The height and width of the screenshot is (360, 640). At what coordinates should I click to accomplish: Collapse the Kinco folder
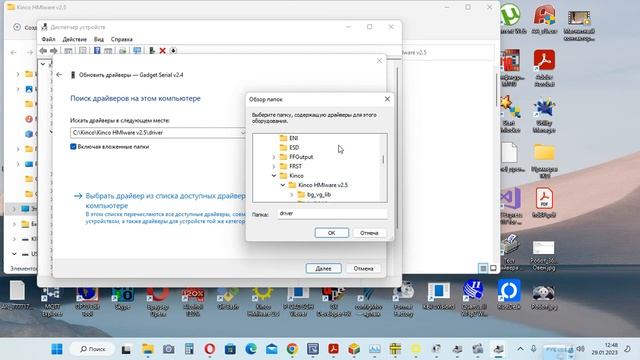(x=274, y=176)
